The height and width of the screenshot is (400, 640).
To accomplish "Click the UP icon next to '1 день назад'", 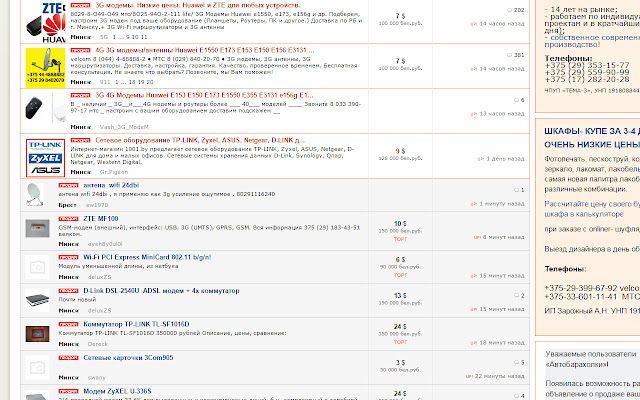I will pyautogui.click(x=480, y=159).
